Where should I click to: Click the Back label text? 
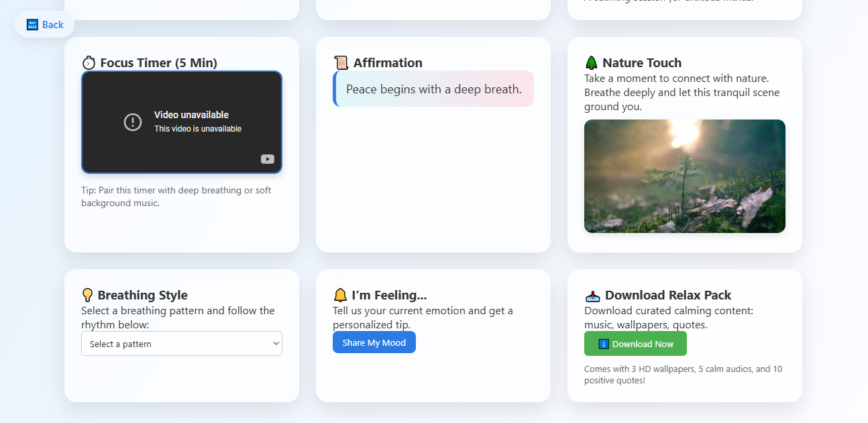(53, 25)
